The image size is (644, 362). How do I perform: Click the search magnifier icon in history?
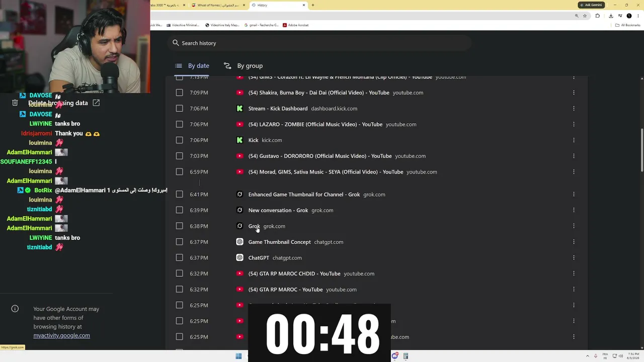[x=176, y=43]
